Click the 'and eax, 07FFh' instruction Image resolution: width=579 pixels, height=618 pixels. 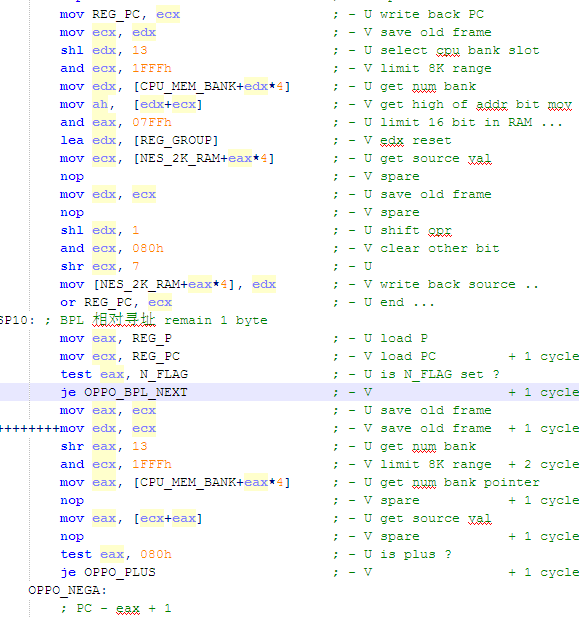click(116, 123)
